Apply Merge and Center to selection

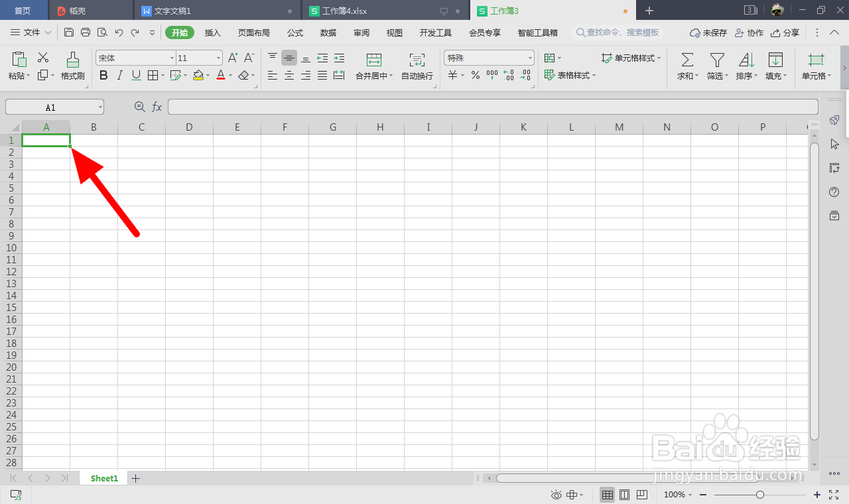(x=373, y=66)
